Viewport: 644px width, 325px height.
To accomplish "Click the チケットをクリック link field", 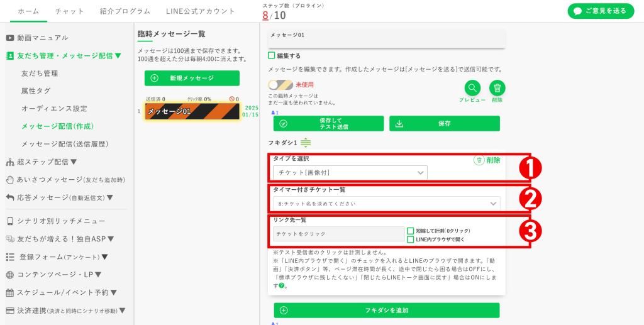I will click(x=339, y=234).
